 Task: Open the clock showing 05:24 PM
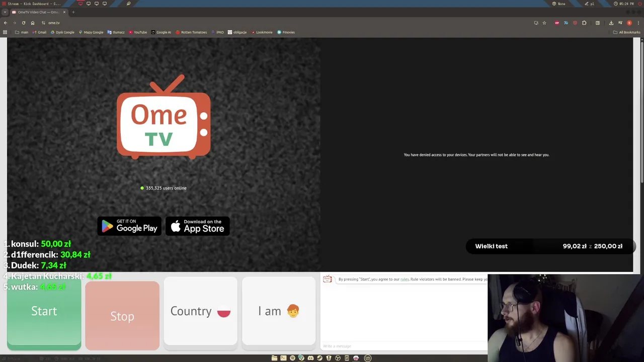[x=623, y=4]
